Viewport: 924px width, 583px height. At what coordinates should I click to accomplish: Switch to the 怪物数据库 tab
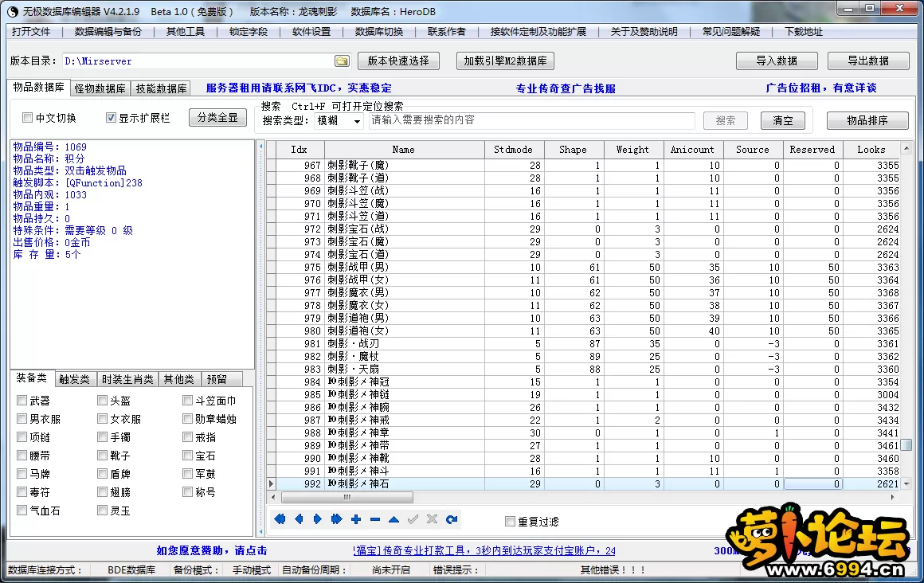point(100,88)
